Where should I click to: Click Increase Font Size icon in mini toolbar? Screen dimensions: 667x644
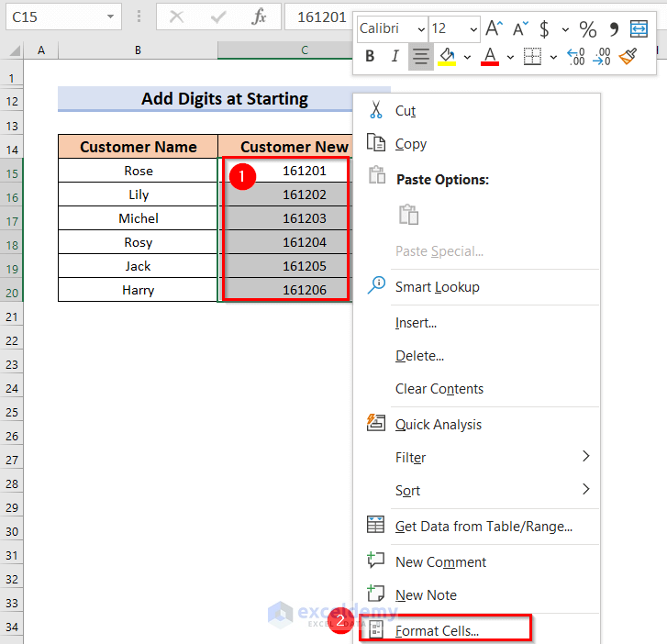[494, 29]
